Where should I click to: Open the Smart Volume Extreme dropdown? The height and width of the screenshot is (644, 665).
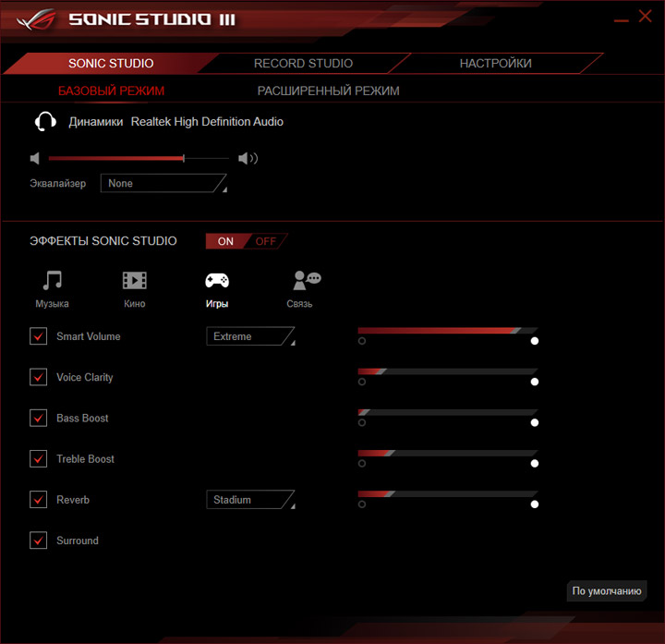click(250, 336)
